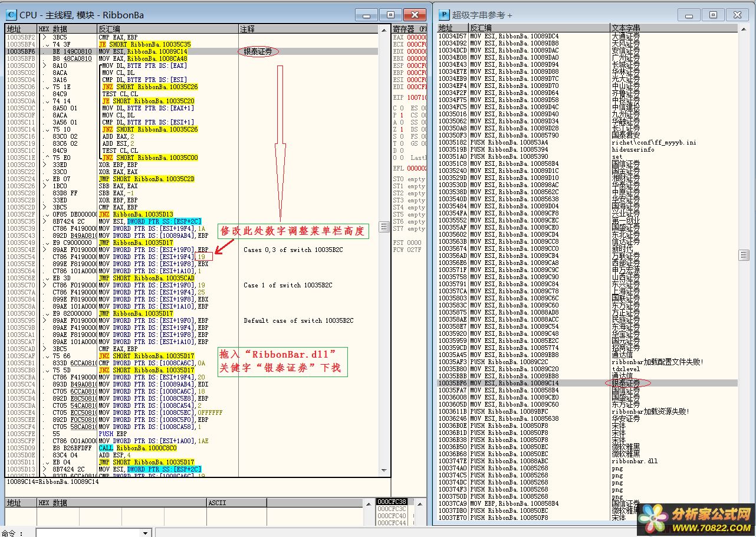Select instruction at address 10035C54
Viewport: 756px width, 537px height.
pos(192,257)
